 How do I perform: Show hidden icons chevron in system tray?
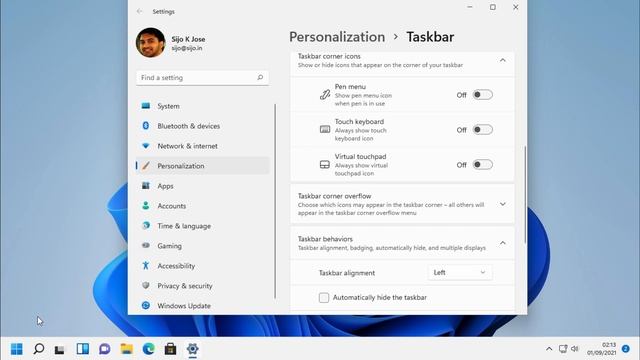coord(549,349)
